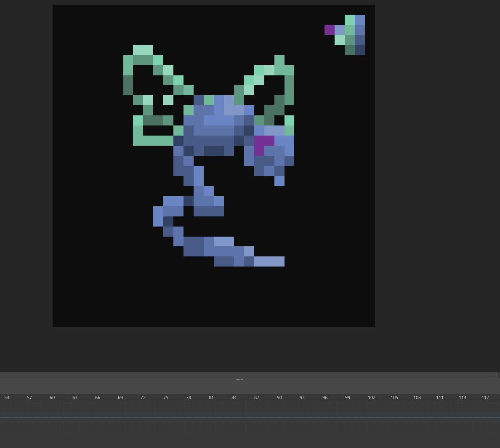Select frame 69 on the timeline
500x448 pixels.
[120, 397]
